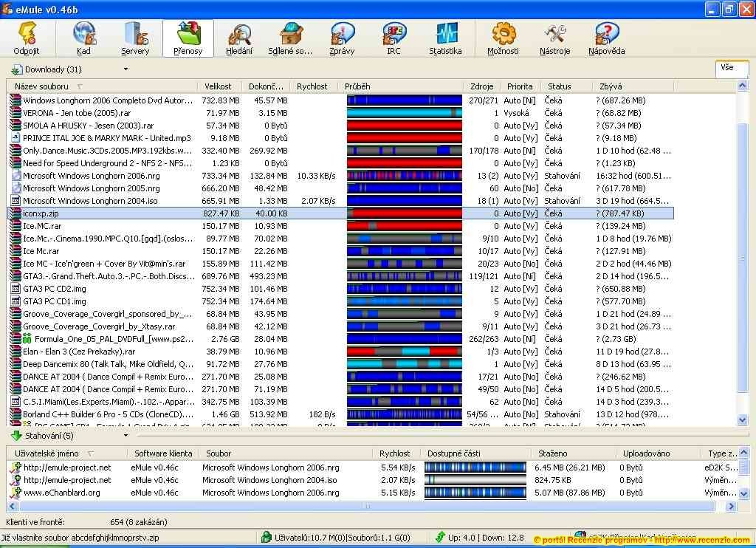Switch to the Přenosy transfers tab
The image size is (756, 548).
(188, 38)
